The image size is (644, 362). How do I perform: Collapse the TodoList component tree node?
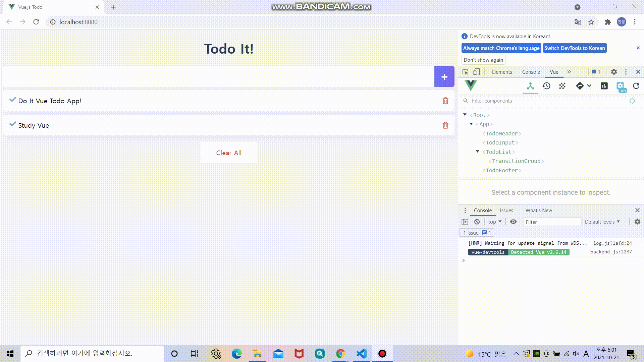coord(478,152)
